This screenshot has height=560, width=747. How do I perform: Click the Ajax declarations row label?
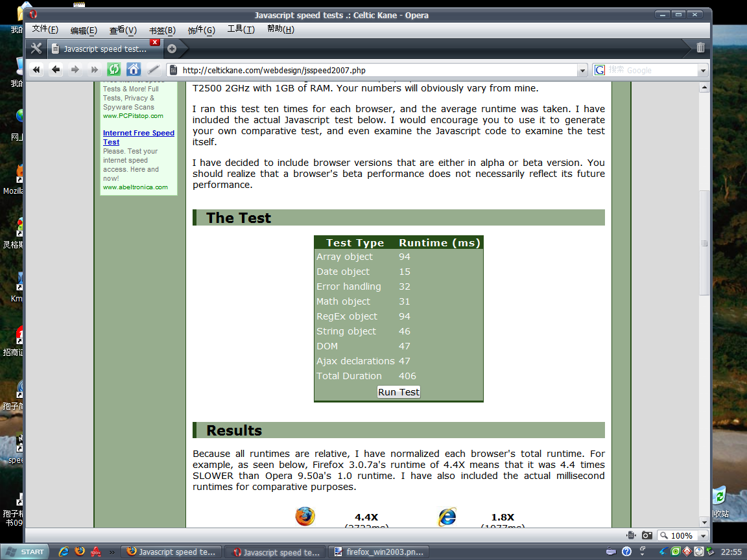(355, 361)
